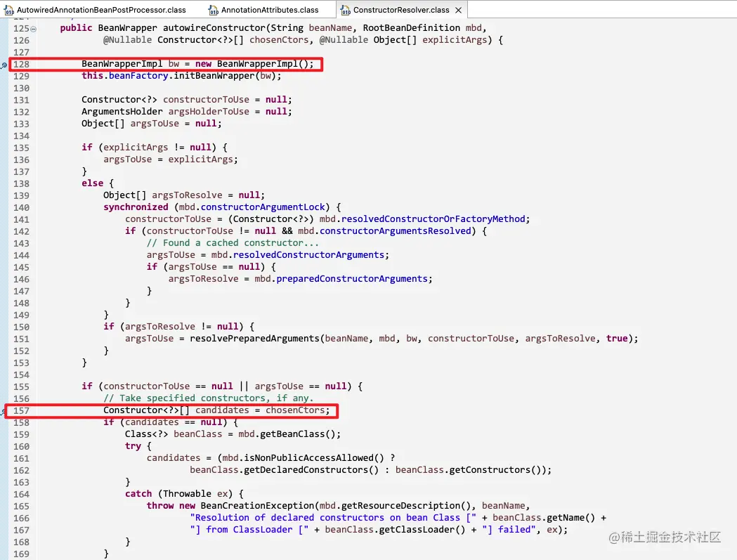Click line number 155 in the gutter

pyautogui.click(x=21, y=387)
